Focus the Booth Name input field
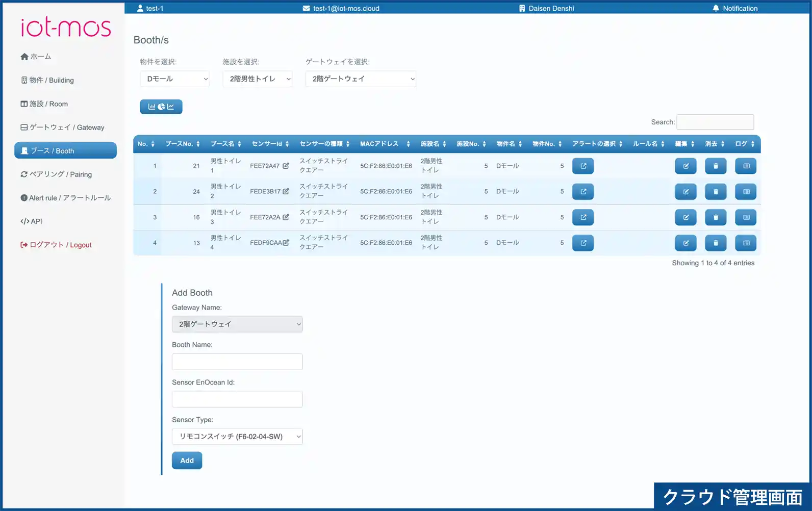This screenshot has height=511, width=812. (237, 362)
